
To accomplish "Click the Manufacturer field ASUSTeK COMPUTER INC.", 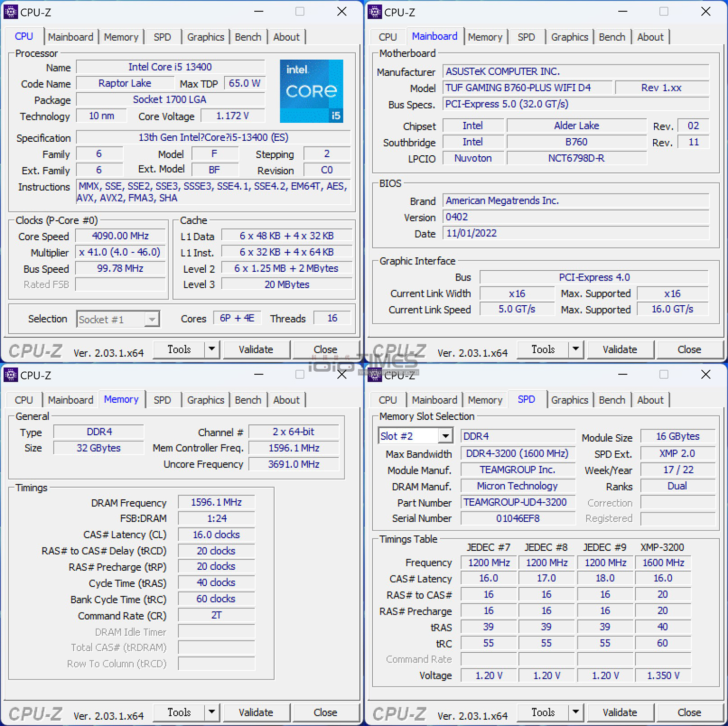I will click(576, 71).
